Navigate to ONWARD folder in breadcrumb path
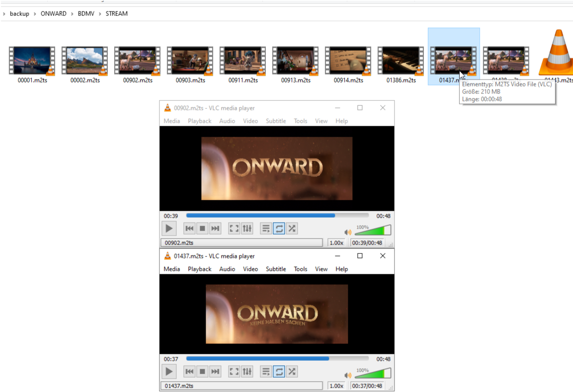The height and width of the screenshot is (392, 573). [x=53, y=13]
